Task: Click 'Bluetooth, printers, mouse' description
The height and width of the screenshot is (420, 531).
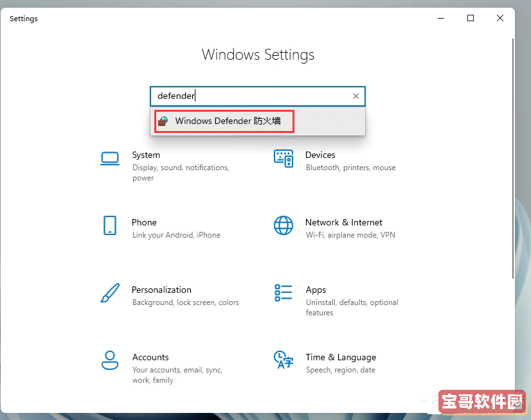Action: (x=351, y=168)
